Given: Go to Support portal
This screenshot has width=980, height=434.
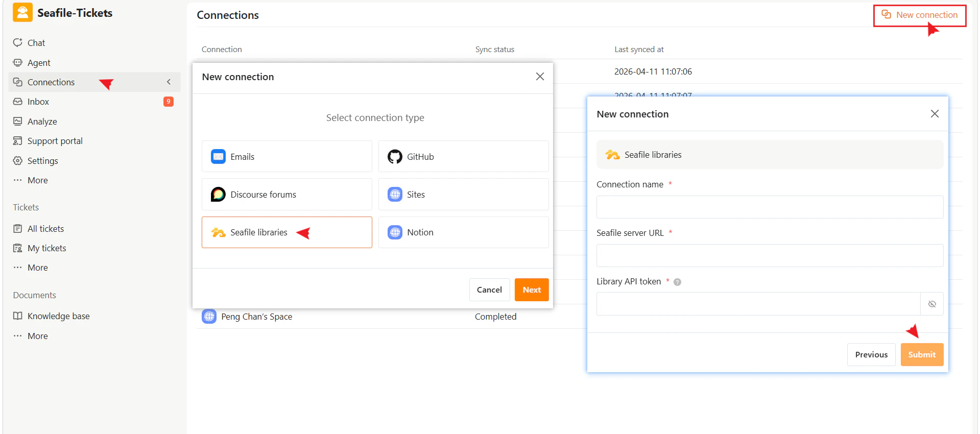Looking at the screenshot, I should point(55,141).
